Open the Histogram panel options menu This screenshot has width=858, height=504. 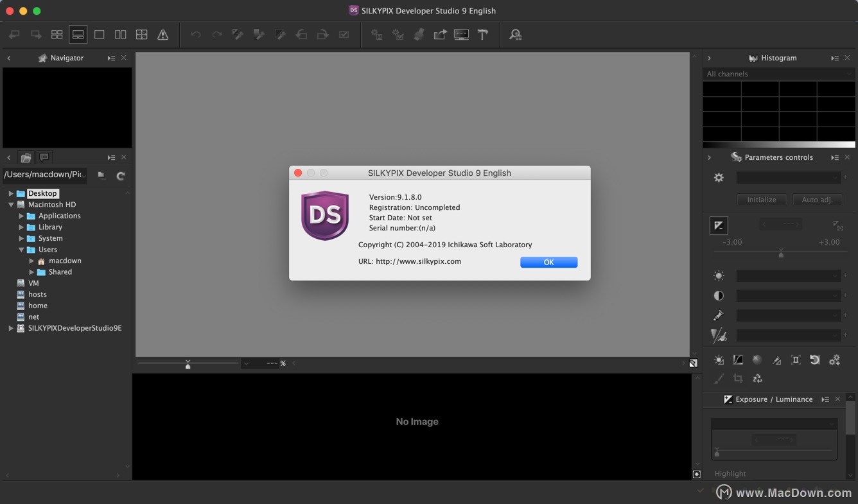834,58
